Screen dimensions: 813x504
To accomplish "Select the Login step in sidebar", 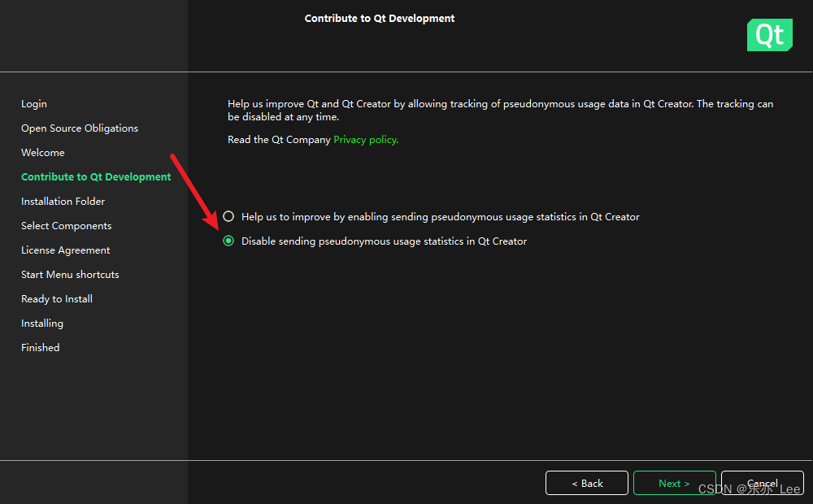I will pos(34,104).
